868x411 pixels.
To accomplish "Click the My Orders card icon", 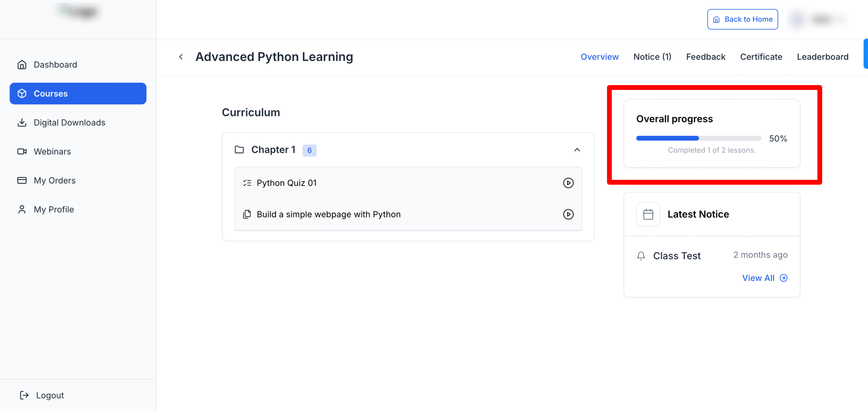I will [22, 181].
